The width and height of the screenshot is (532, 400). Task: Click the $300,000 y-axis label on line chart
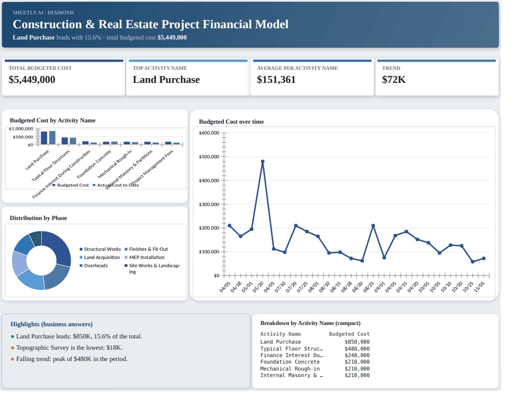[x=209, y=204]
